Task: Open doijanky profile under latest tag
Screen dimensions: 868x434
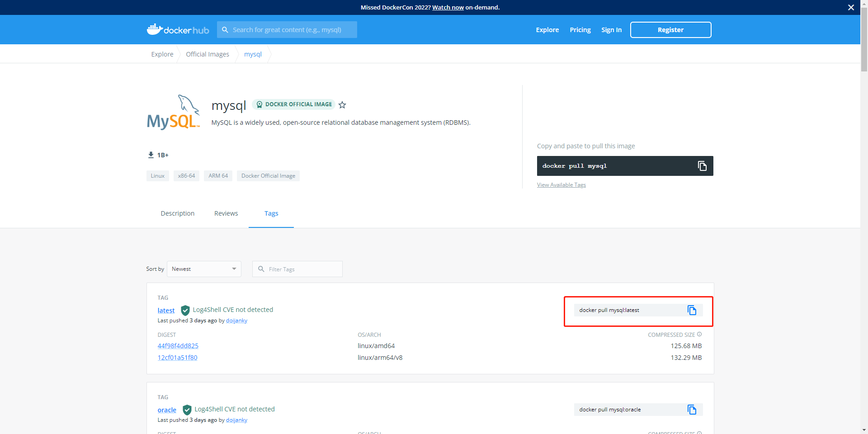Action: (236, 321)
